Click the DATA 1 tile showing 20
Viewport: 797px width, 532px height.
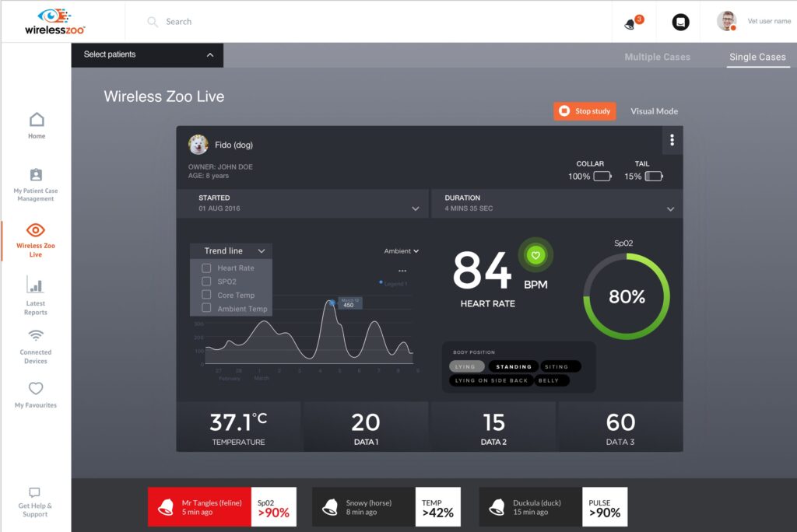(366, 427)
